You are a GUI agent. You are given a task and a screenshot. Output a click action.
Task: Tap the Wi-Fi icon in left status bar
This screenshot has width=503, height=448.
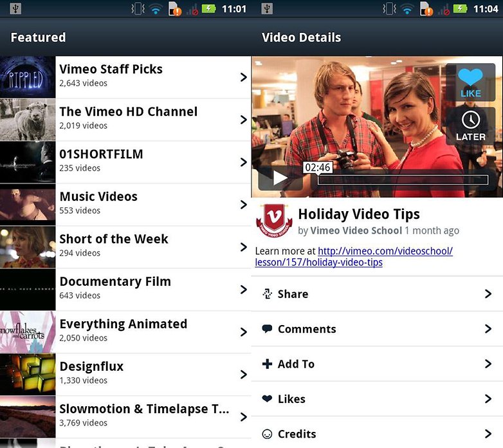point(156,10)
